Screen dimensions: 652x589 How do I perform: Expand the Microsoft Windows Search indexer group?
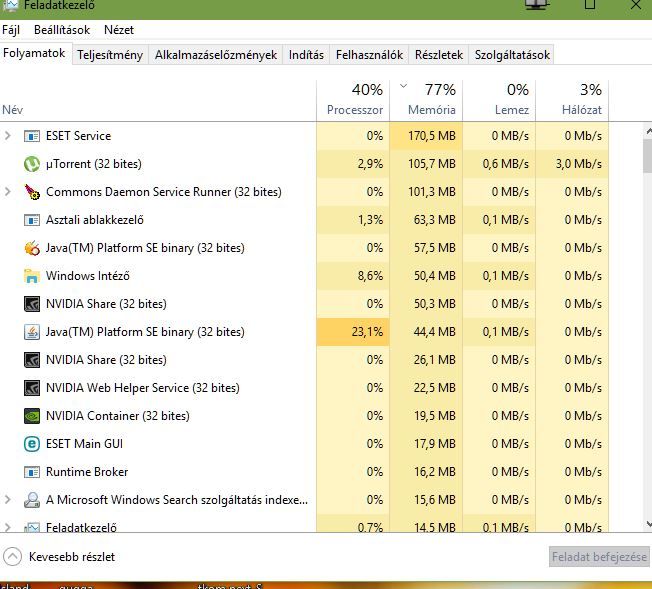(x=7, y=500)
